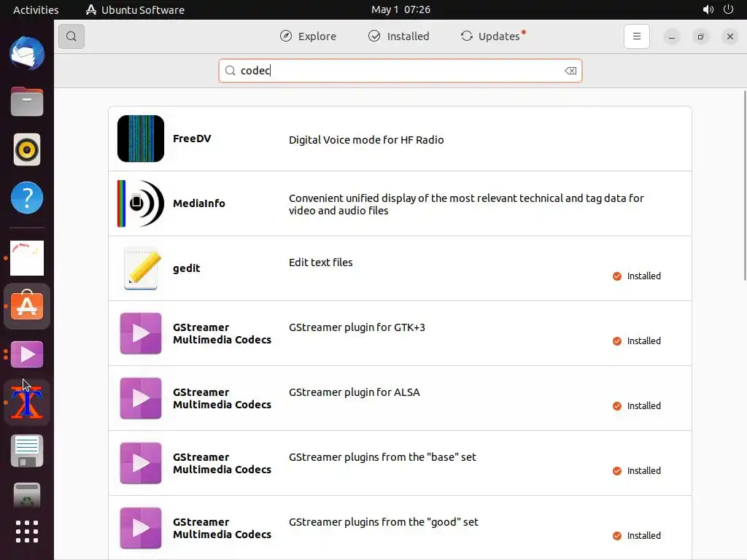Click the Installed badge on gedit row
Viewport: 747px width, 560px height.
click(636, 276)
